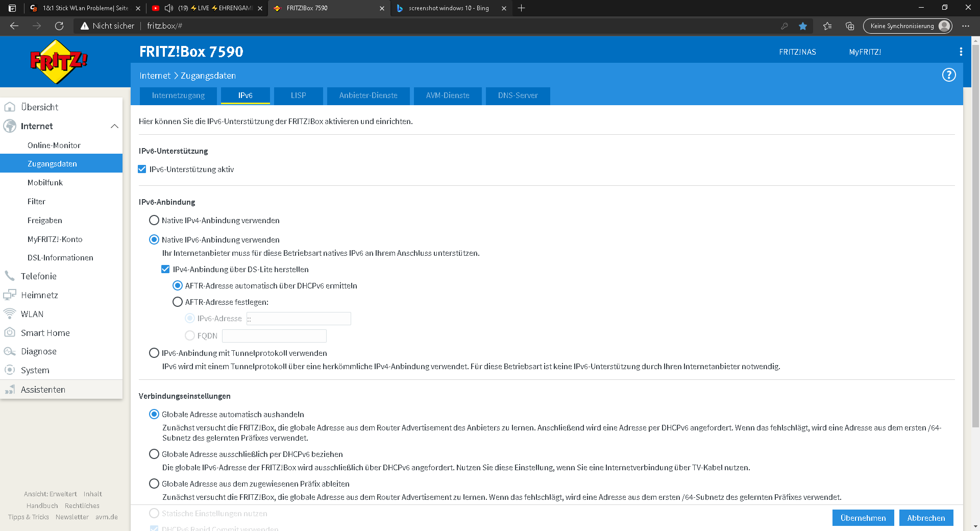The image size is (980, 531).
Task: Click the System gear icon
Action: (x=10, y=370)
